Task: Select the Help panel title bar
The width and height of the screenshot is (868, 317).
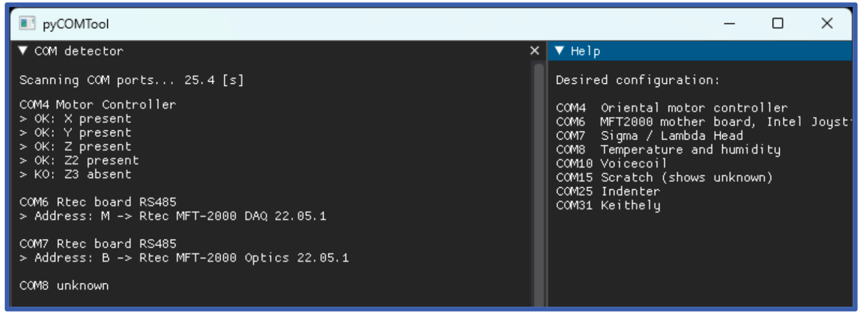Action: click(x=699, y=51)
